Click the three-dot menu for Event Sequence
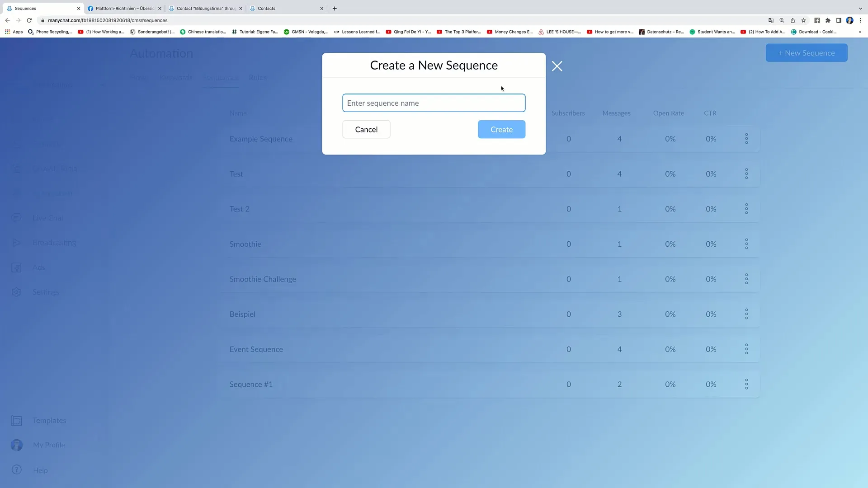868x488 pixels. 747,349
